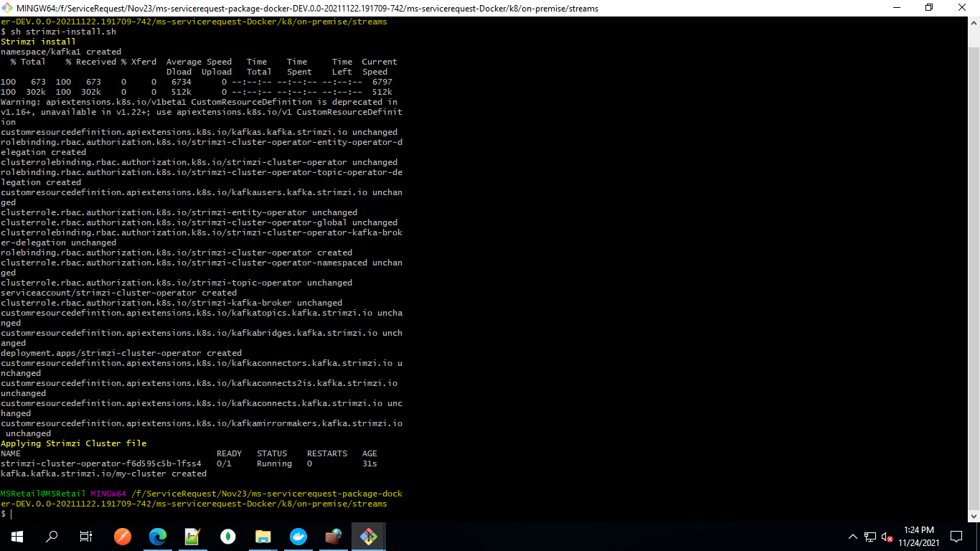
Task: Open Notepad++ from the taskbar
Action: tap(193, 536)
